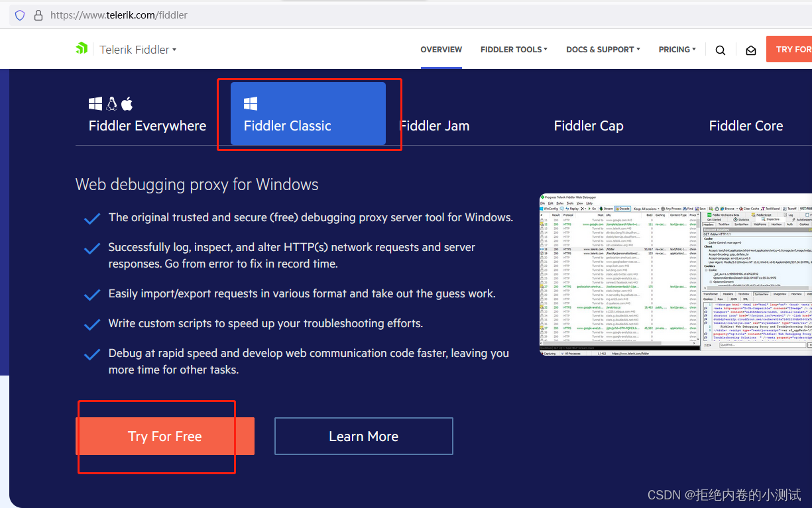Select the OVERVIEW navigation item
The image size is (812, 508).
[x=441, y=49]
